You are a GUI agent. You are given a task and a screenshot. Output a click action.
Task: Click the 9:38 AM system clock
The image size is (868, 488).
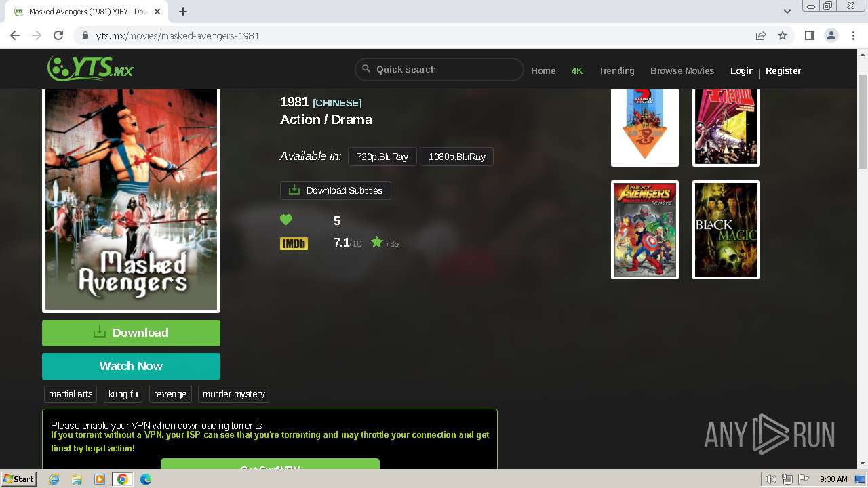tap(833, 479)
